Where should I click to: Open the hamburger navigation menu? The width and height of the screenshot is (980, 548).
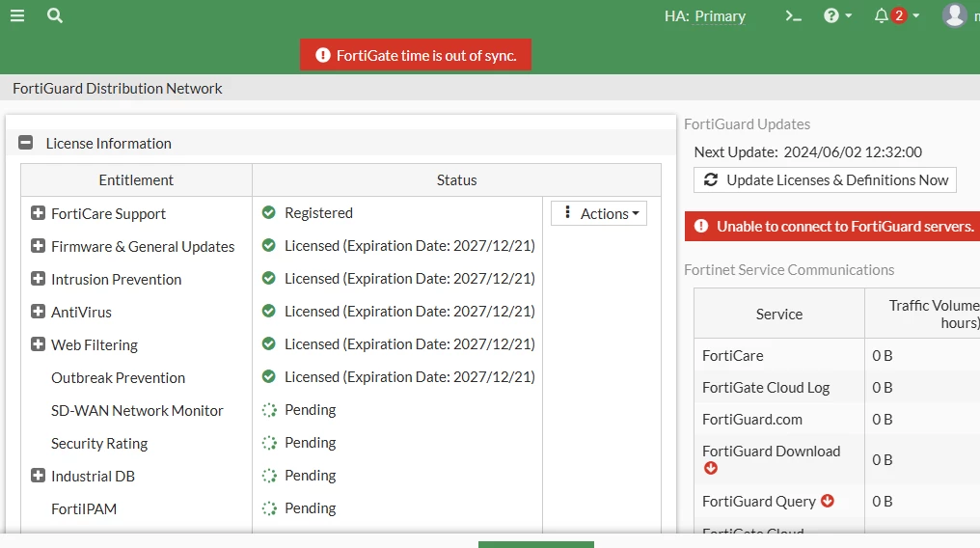click(17, 15)
